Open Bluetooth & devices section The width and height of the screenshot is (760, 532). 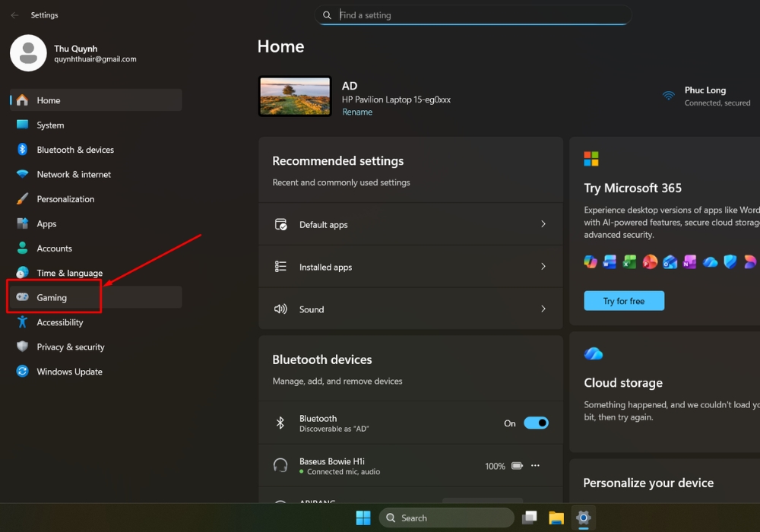96,150
